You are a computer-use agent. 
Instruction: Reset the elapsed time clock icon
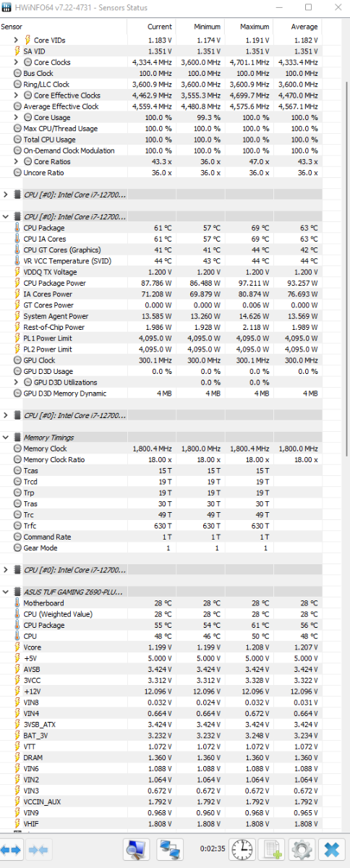click(244, 849)
